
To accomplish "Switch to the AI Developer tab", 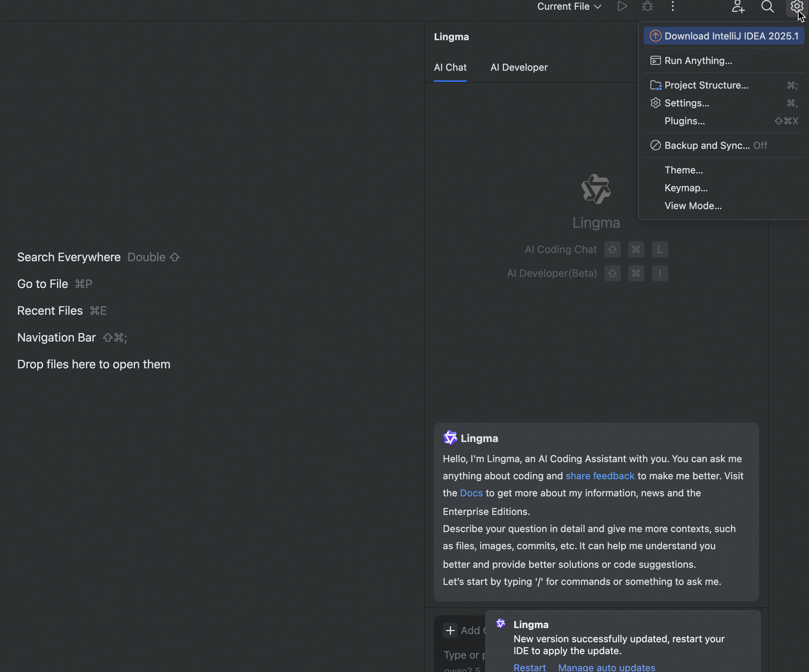I will pyautogui.click(x=519, y=67).
